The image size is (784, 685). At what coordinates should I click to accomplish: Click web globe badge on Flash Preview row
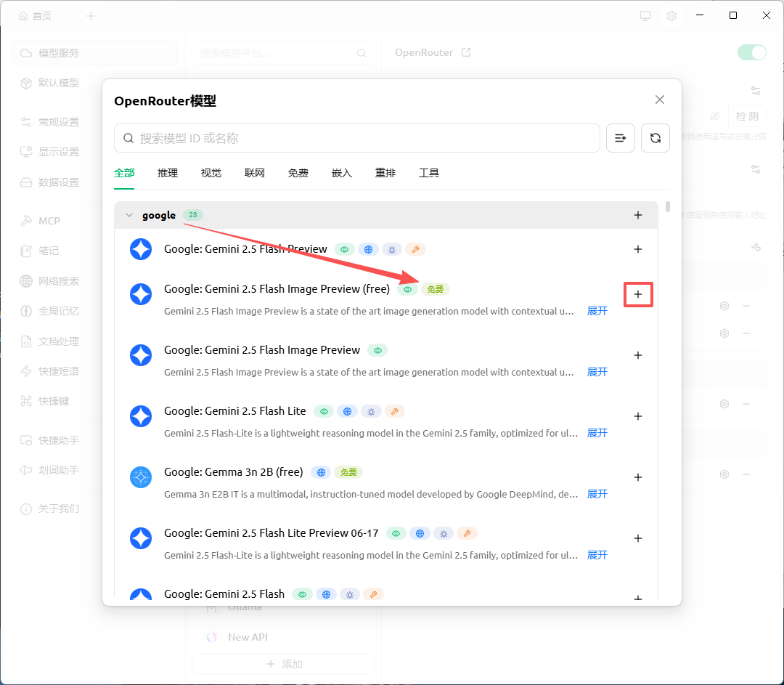click(368, 249)
